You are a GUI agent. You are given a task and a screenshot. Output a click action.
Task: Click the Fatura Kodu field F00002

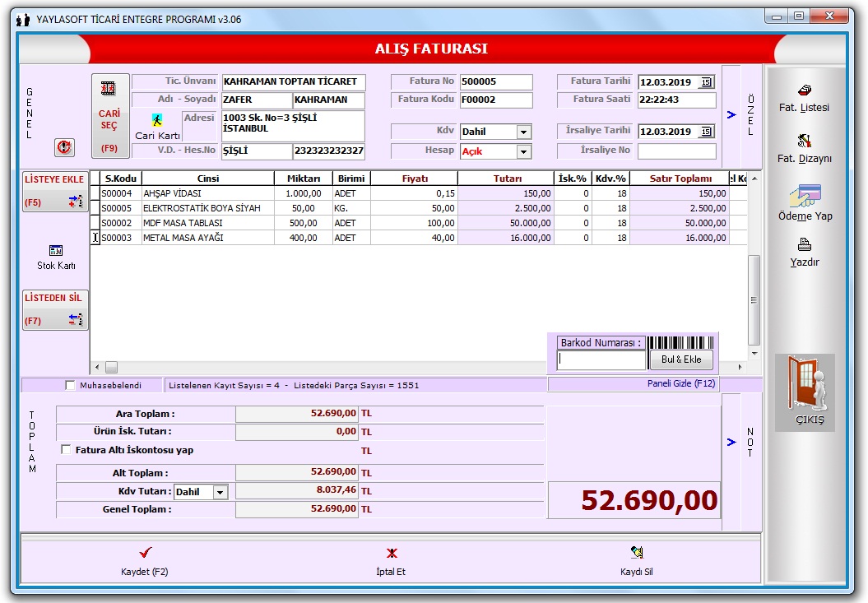click(496, 100)
